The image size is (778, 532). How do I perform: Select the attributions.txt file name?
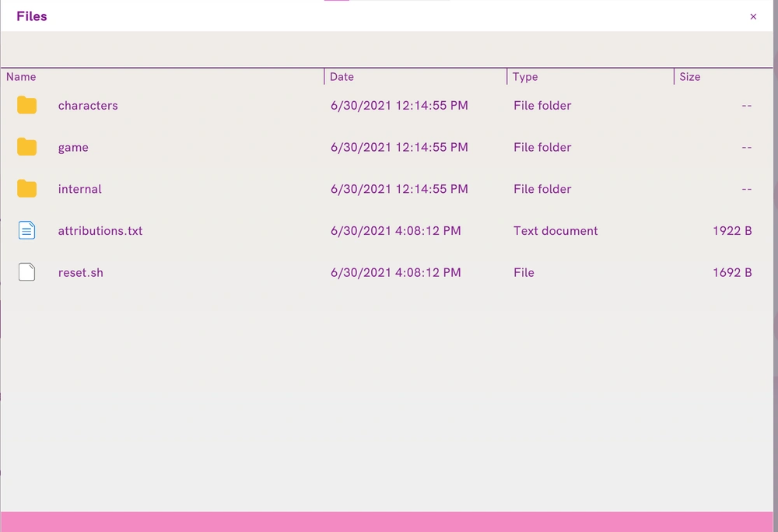100,230
